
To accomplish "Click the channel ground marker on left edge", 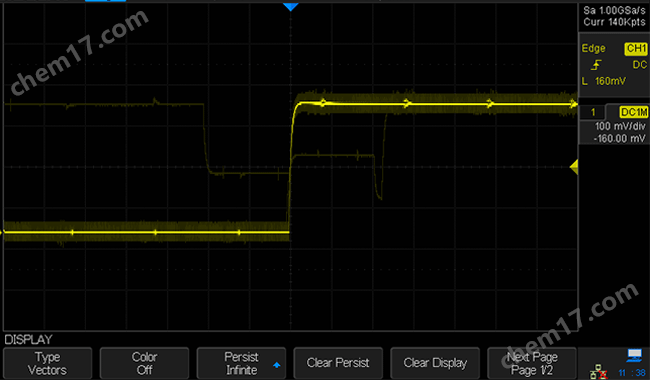I will click(1, 232).
